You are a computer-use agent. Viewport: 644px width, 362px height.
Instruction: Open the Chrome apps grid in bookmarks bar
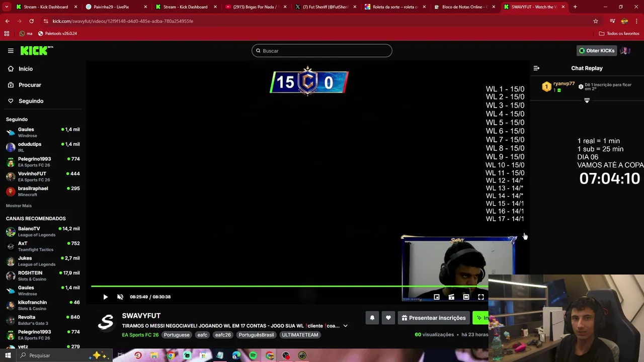click(7, 33)
